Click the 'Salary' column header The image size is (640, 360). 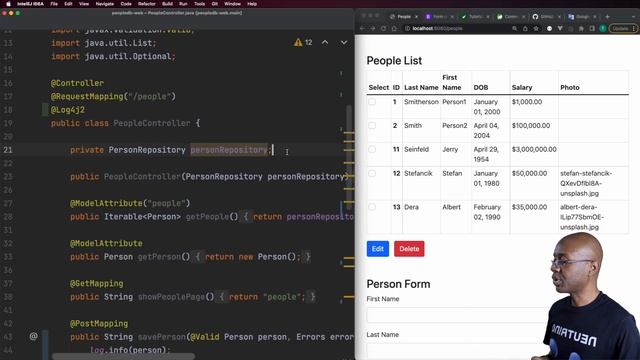pyautogui.click(x=522, y=87)
